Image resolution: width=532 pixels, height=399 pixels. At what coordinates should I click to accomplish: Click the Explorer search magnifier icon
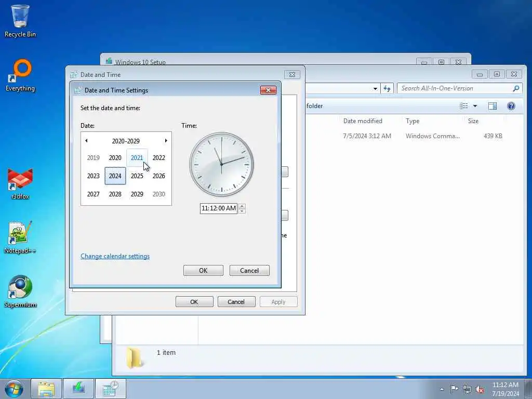pos(516,88)
